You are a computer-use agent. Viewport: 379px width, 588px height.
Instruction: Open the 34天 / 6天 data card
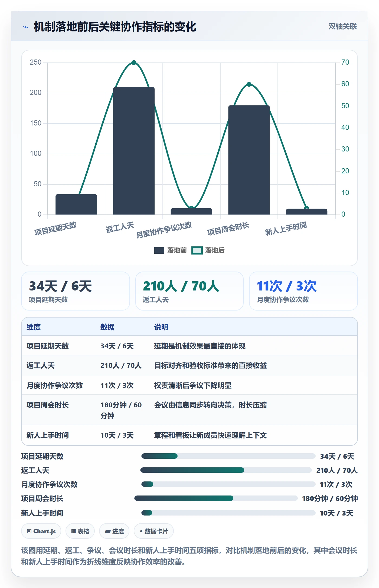tap(76, 291)
